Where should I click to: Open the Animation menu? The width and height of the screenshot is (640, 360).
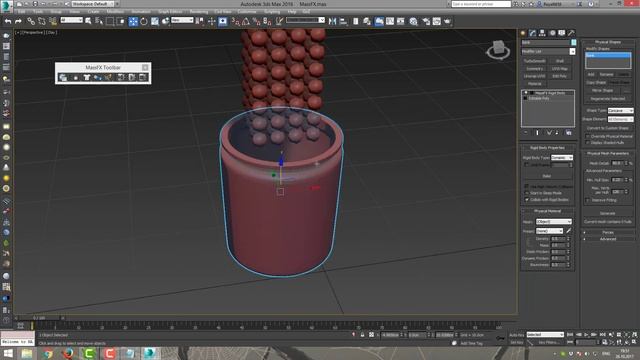point(141,12)
